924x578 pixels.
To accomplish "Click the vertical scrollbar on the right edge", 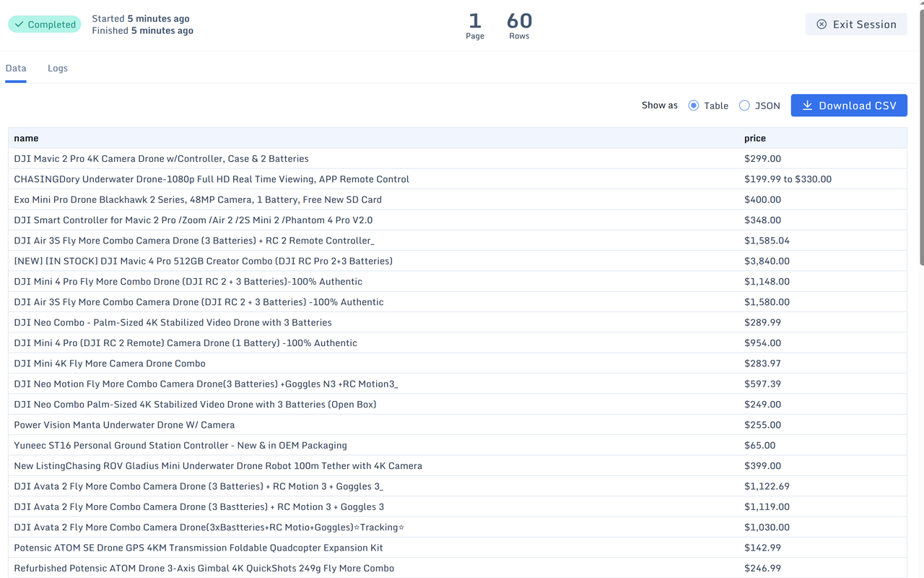I will click(920, 144).
